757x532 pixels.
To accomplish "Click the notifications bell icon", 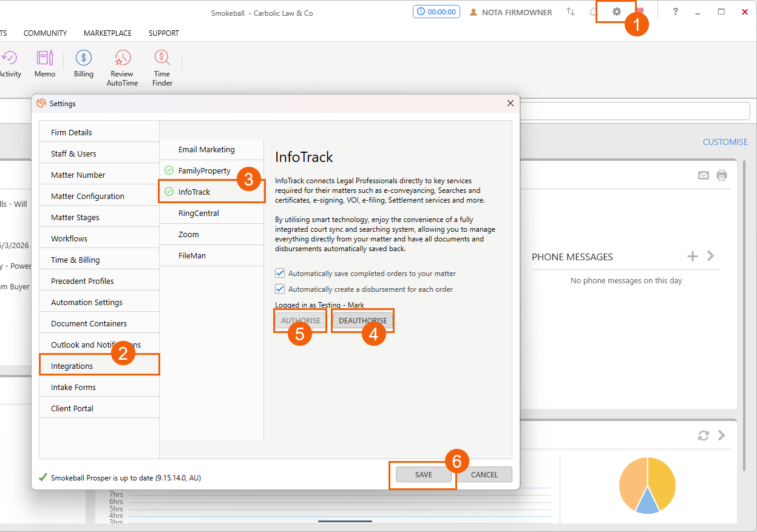I will click(593, 12).
